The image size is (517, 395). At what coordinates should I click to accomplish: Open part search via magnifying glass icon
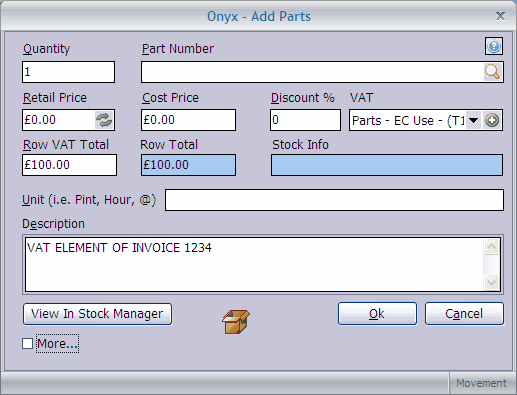pyautogui.click(x=493, y=72)
